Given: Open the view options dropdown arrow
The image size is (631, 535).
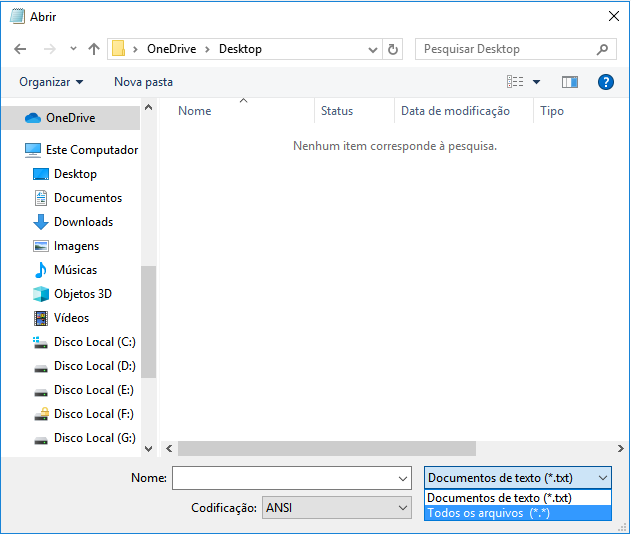Looking at the screenshot, I should click(536, 82).
